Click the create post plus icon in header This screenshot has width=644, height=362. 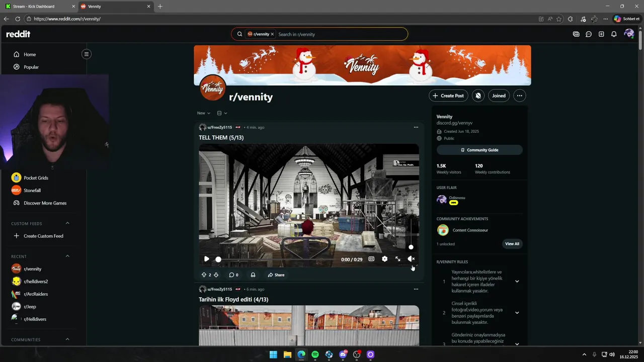(x=601, y=34)
